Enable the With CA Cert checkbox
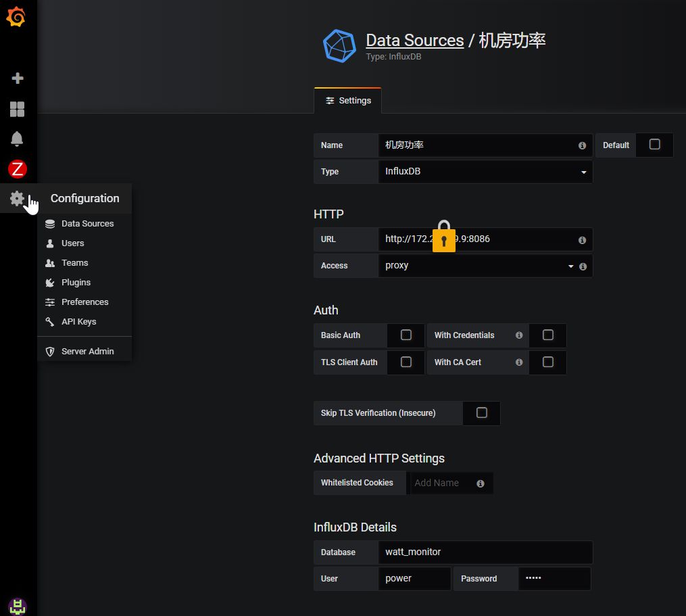This screenshot has width=686, height=616. click(547, 362)
